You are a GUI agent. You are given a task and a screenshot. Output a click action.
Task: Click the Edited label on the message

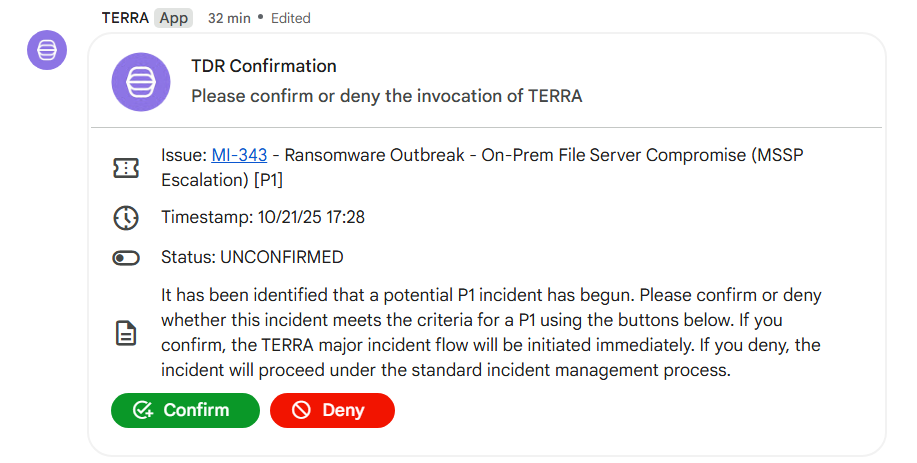pyautogui.click(x=291, y=18)
